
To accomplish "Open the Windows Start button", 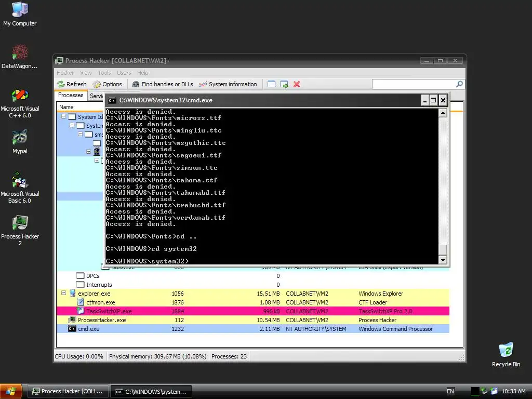I will [11, 391].
